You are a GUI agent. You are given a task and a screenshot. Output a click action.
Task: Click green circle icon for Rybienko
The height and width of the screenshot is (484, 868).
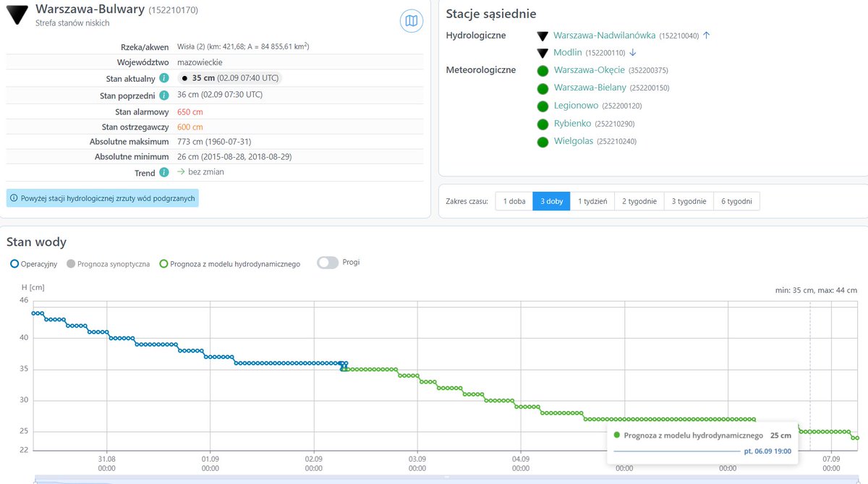(x=542, y=124)
